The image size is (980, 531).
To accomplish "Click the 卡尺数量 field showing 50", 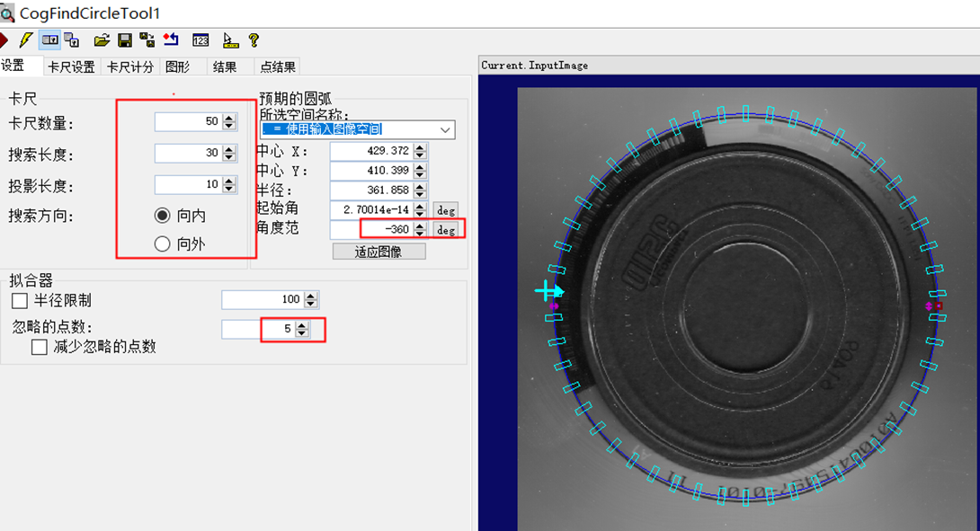I will 189,122.
